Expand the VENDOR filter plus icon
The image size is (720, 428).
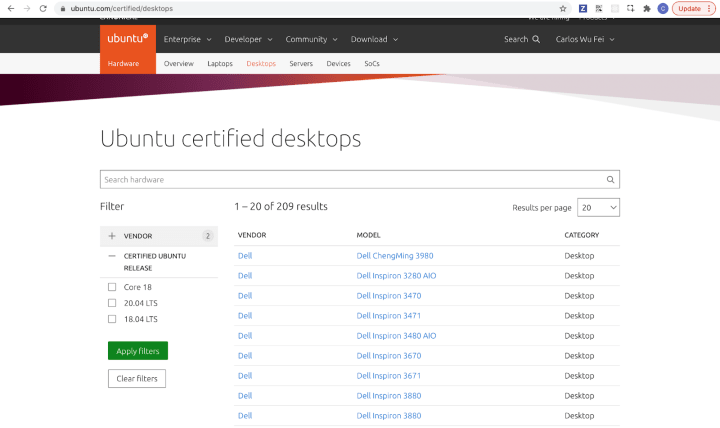112,236
